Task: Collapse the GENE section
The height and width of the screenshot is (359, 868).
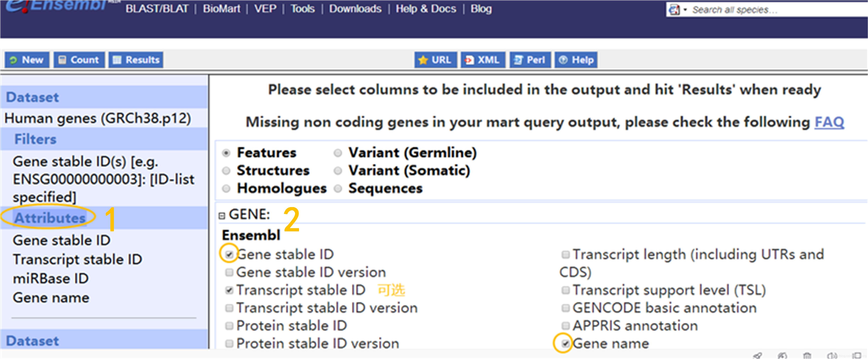Action: click(x=222, y=216)
